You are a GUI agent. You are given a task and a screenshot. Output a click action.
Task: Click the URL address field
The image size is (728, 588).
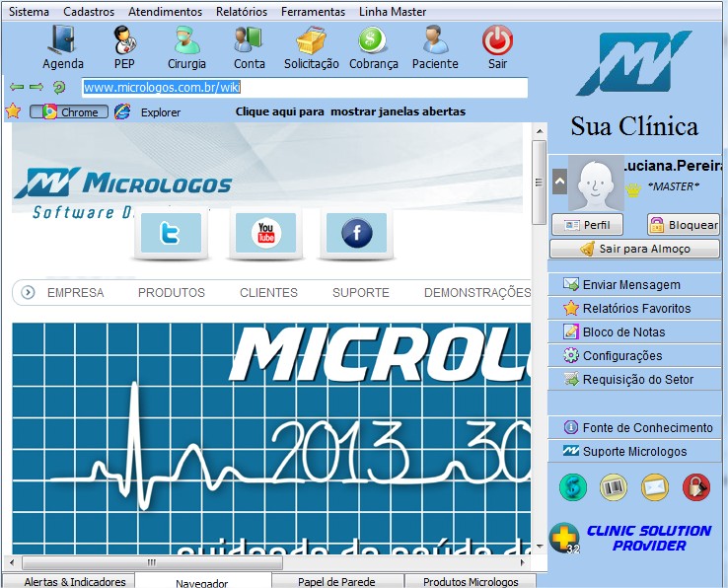[304, 88]
